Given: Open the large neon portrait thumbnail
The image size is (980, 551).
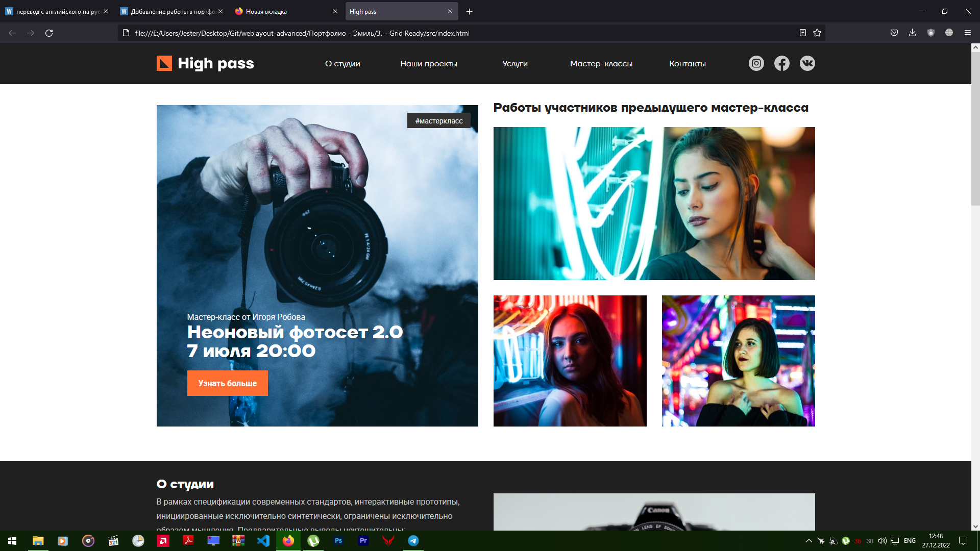Looking at the screenshot, I should coord(654,204).
